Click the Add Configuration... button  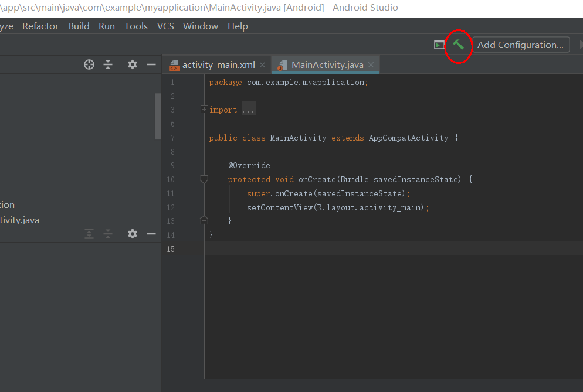pyautogui.click(x=521, y=45)
